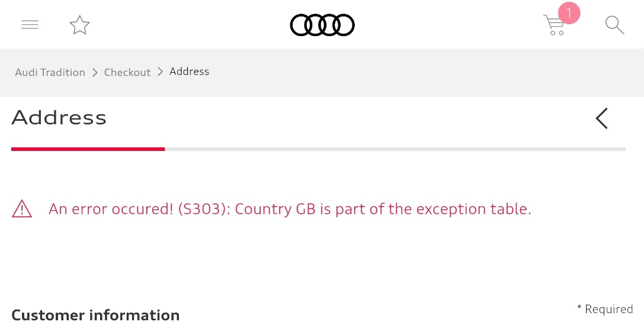Go back using the left arrow beside Address
This screenshot has width=644, height=328.
pos(602,118)
